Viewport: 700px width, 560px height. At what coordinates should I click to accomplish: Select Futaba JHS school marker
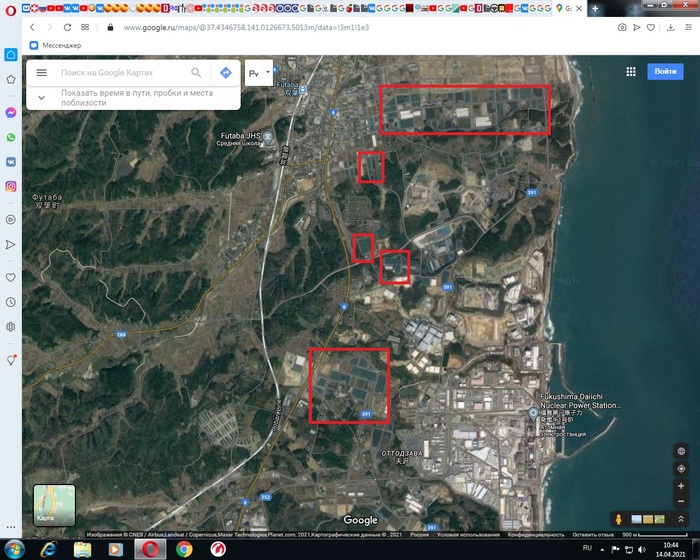click(x=267, y=138)
